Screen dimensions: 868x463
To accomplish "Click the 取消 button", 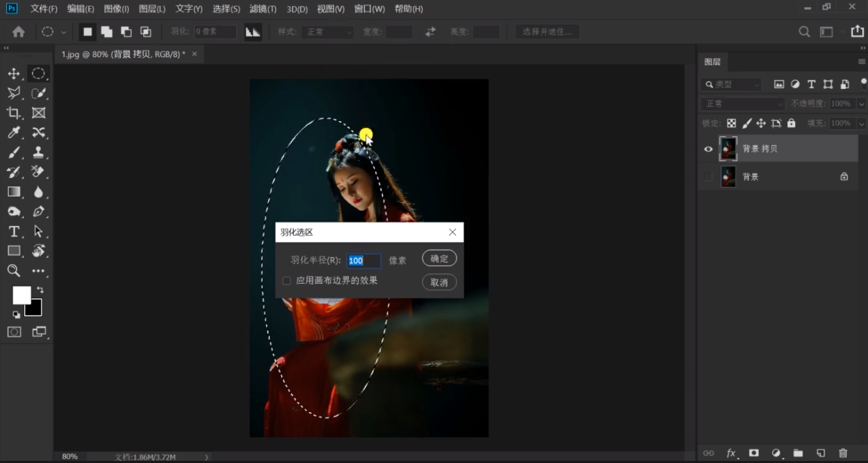I will point(439,282).
